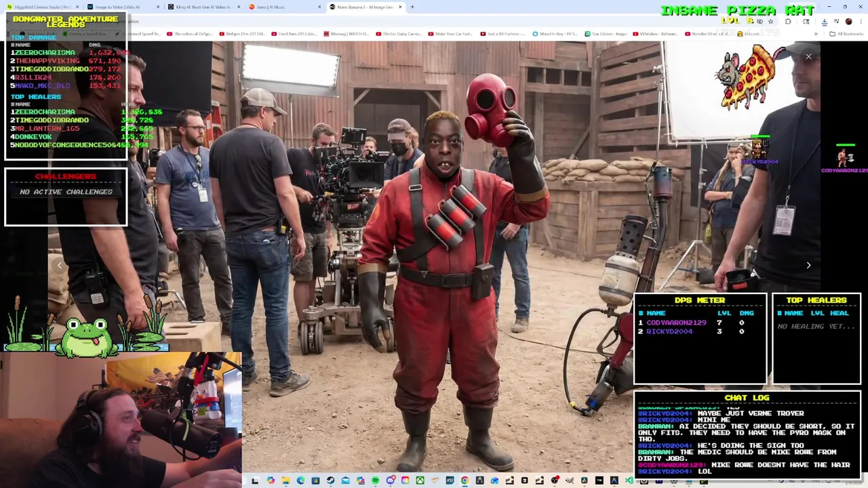Open the 'Bonobo 50 m' bookmark

coord(708,33)
